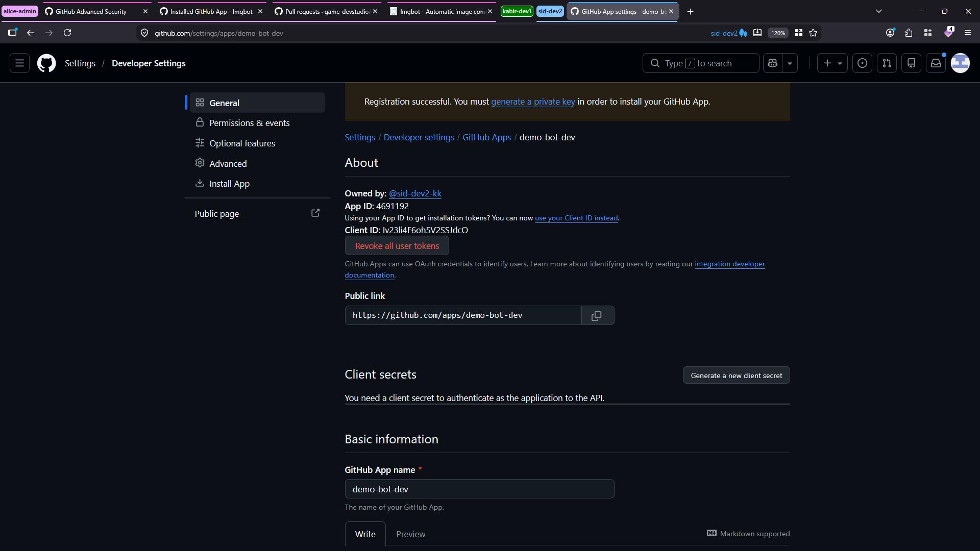The width and height of the screenshot is (980, 551).
Task: Open Repositories icon in header
Action: click(x=911, y=63)
